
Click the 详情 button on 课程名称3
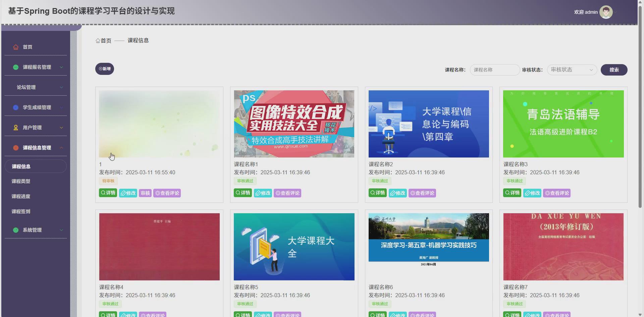pyautogui.click(x=512, y=193)
